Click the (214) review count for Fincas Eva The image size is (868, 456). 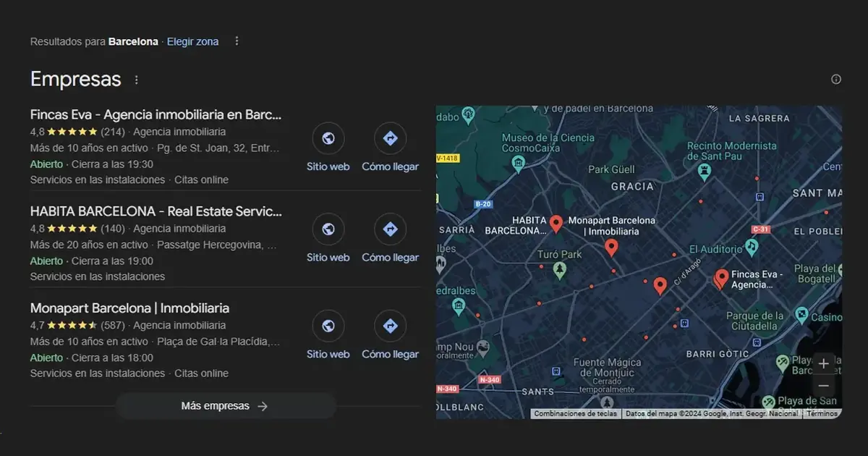(113, 132)
